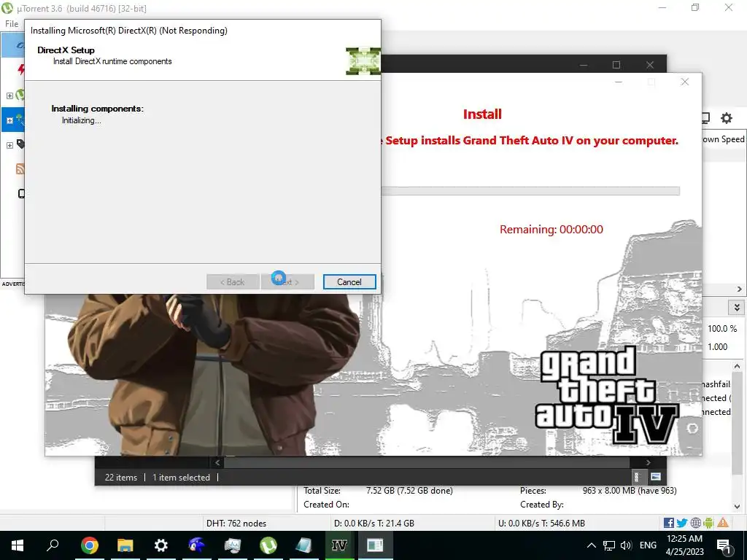
Task: Open the network tray icon
Action: tap(609, 545)
